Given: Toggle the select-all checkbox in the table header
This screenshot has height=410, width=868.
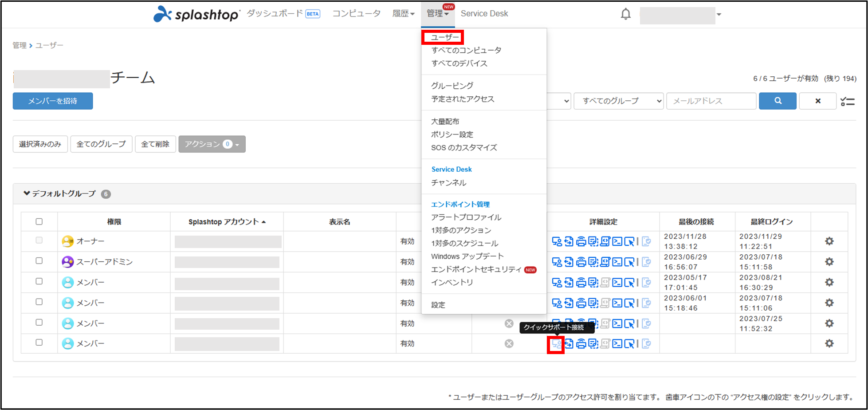Looking at the screenshot, I should [x=39, y=221].
